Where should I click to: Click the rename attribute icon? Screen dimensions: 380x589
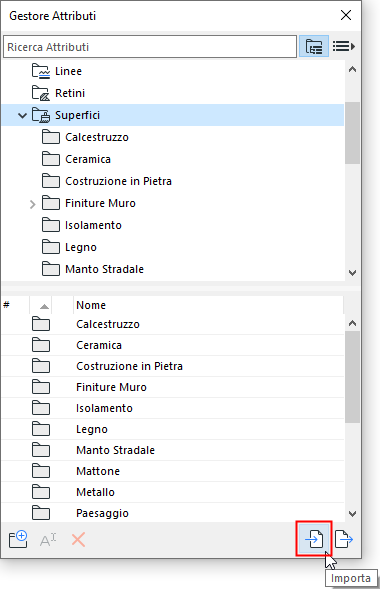48,540
